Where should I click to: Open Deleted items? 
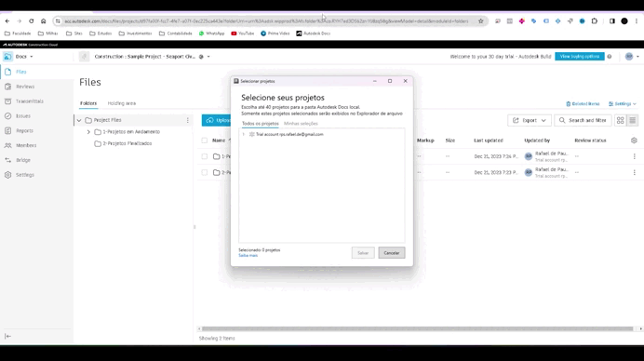click(583, 104)
